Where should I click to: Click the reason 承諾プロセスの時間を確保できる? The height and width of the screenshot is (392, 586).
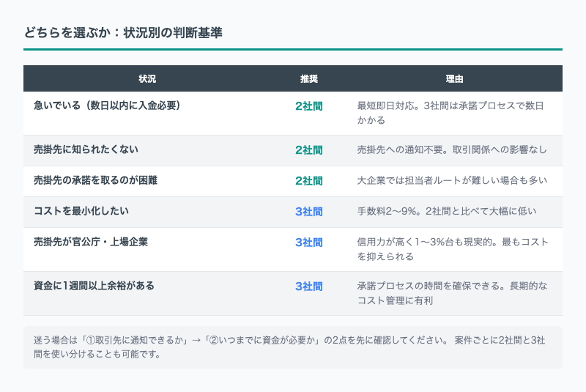tap(452, 293)
